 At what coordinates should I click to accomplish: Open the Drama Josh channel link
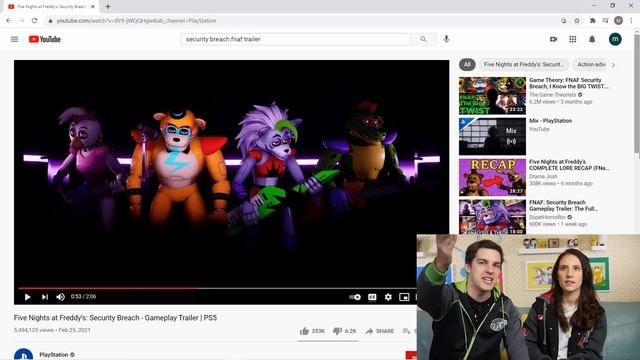pos(543,176)
